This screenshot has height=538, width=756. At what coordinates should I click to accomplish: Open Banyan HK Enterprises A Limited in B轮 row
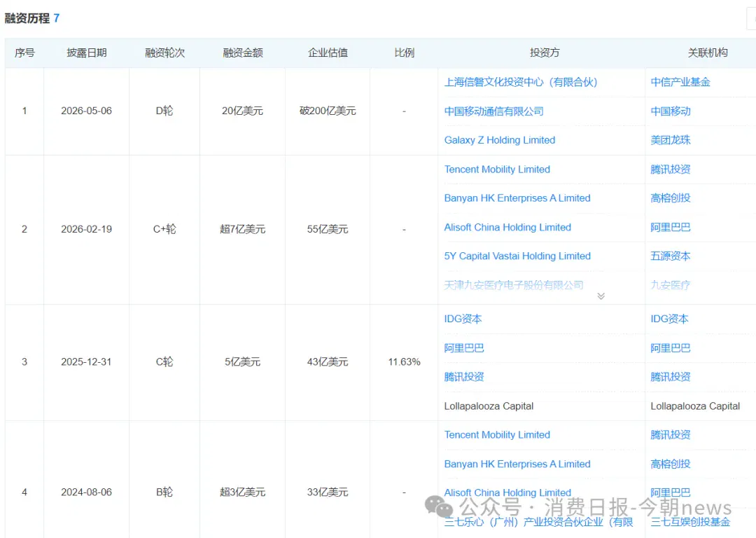coord(517,464)
